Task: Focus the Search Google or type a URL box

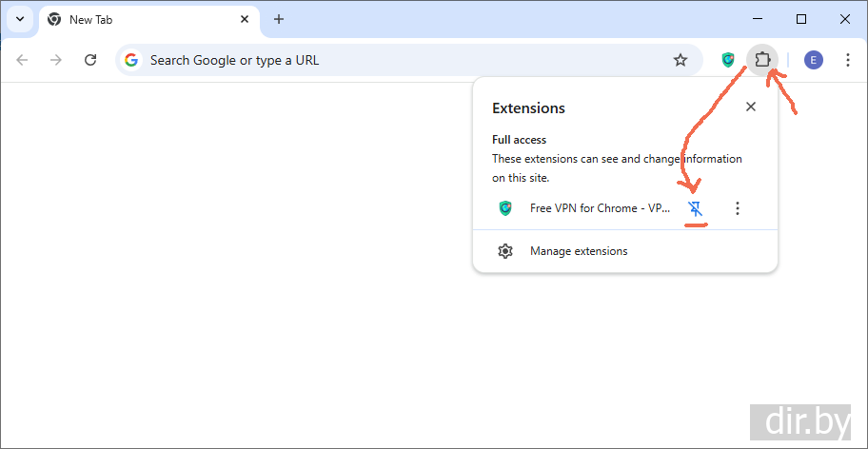Action: click(x=400, y=60)
